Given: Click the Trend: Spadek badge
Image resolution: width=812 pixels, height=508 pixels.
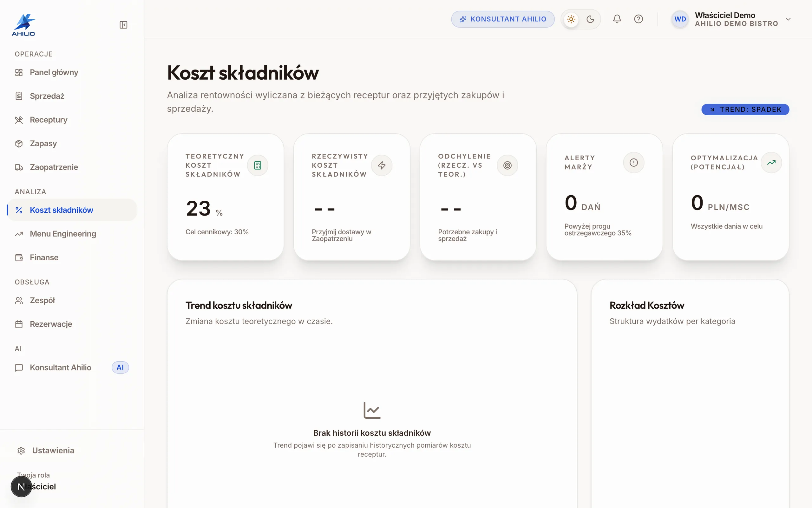Looking at the screenshot, I should coord(745,110).
